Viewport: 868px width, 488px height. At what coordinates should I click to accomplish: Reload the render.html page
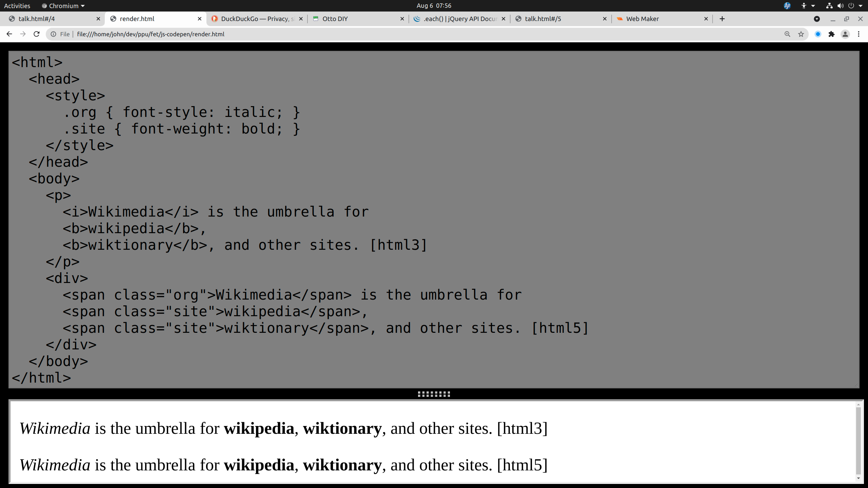(x=37, y=34)
